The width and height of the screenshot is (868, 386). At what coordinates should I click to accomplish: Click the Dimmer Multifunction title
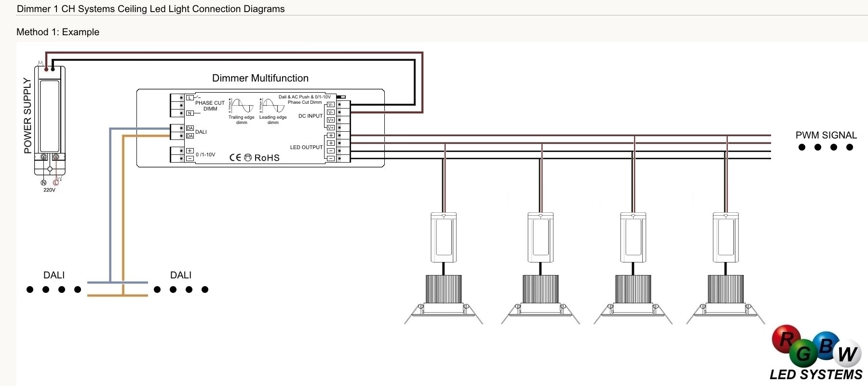(x=260, y=78)
